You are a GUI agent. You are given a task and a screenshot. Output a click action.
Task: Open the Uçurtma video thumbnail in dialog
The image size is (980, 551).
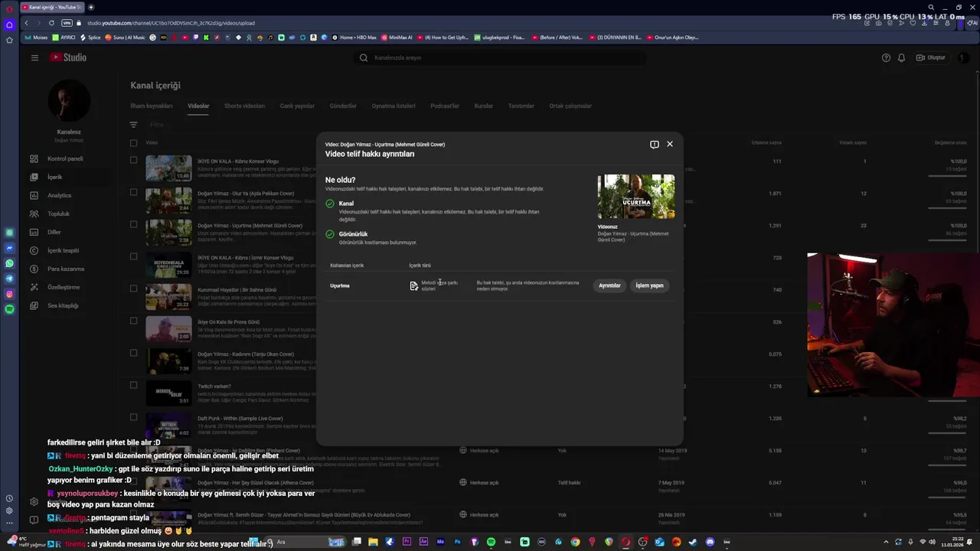[x=636, y=197]
